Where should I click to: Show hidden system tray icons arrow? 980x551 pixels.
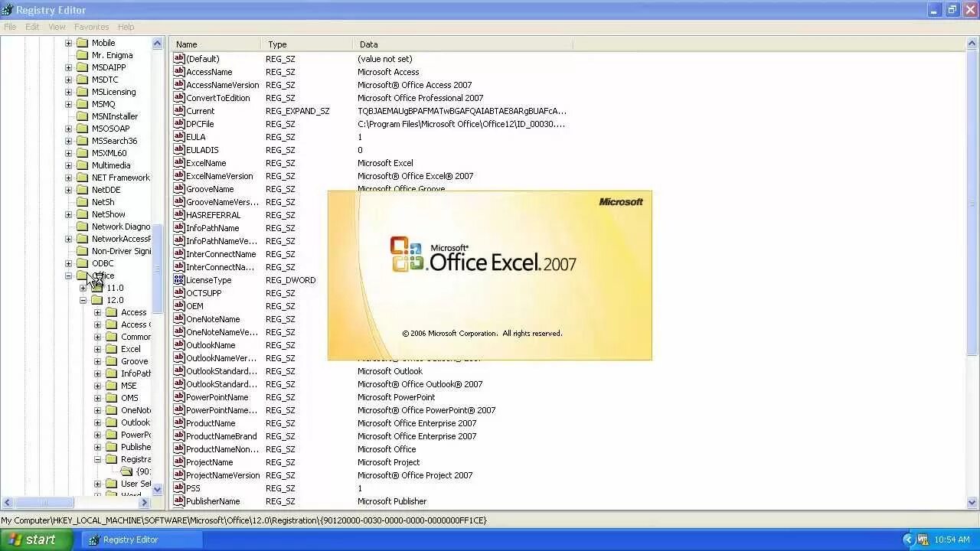pyautogui.click(x=908, y=540)
